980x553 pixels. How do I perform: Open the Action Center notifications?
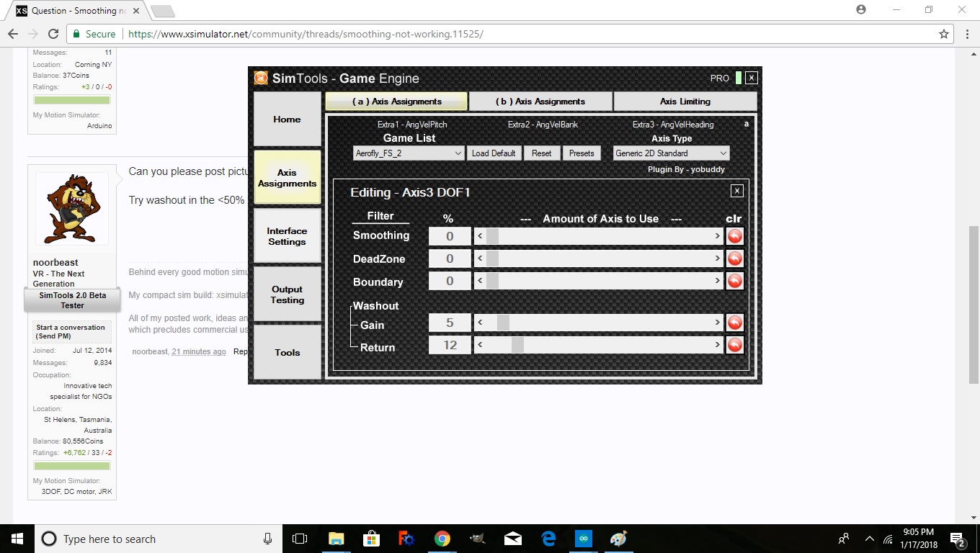click(958, 539)
